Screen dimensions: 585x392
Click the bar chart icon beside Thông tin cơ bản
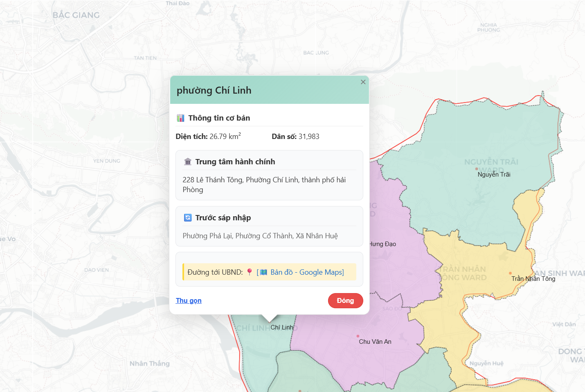180,118
